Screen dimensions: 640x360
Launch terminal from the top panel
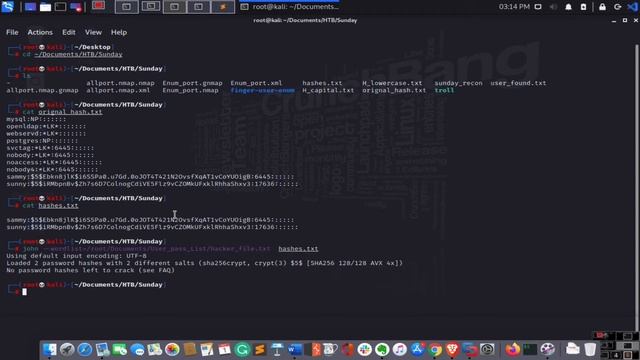[x=60, y=7]
